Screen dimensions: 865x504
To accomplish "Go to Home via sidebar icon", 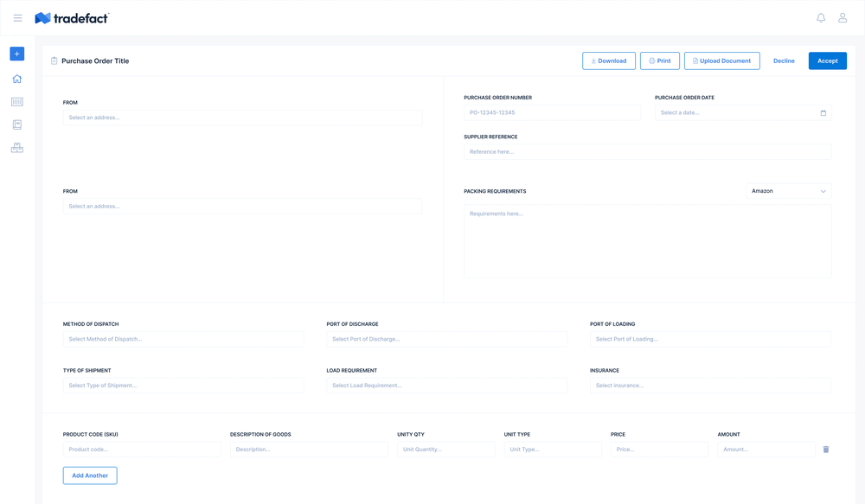I will [17, 79].
